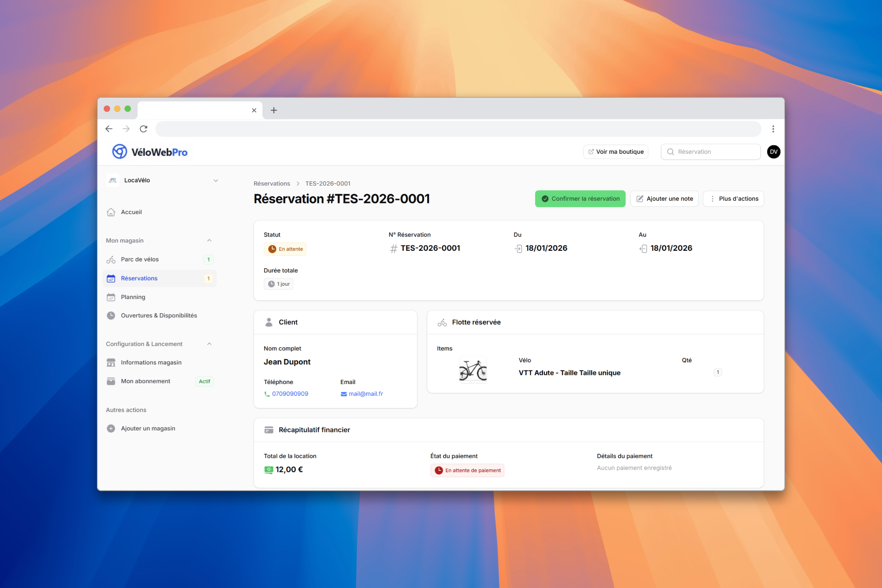Click the Planning icon in the sidebar
882x588 pixels.
click(x=111, y=297)
